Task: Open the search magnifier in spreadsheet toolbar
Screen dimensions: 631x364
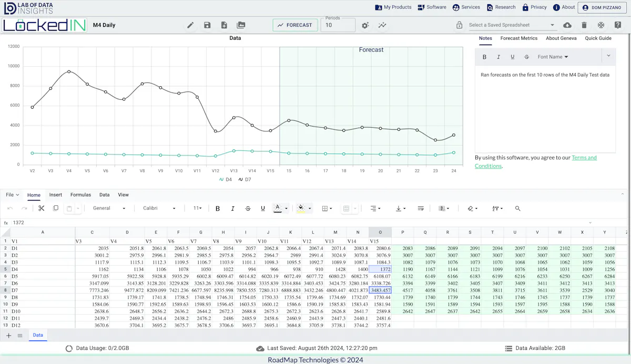Action: click(x=518, y=209)
